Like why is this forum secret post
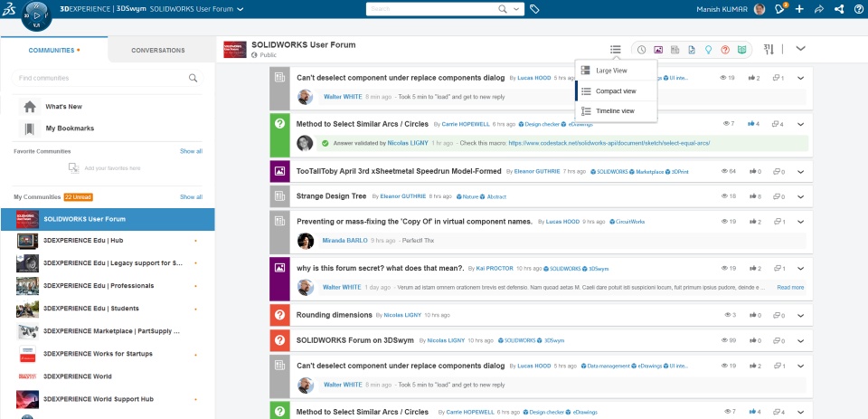 click(751, 268)
